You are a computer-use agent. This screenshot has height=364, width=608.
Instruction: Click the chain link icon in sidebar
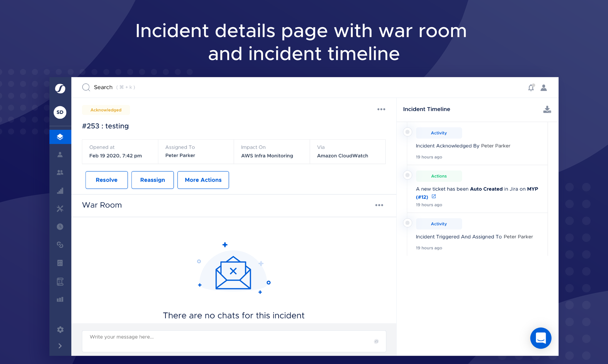click(60, 245)
